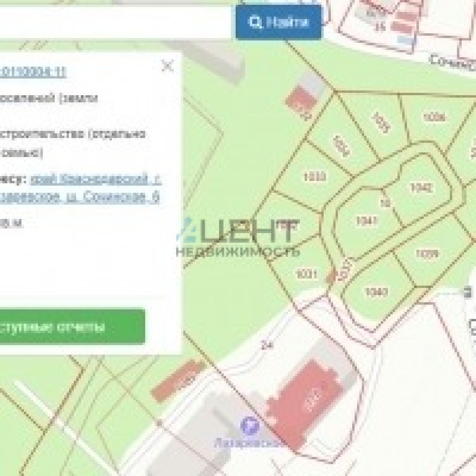Click the elongated orange building beside the road

click(177, 380)
